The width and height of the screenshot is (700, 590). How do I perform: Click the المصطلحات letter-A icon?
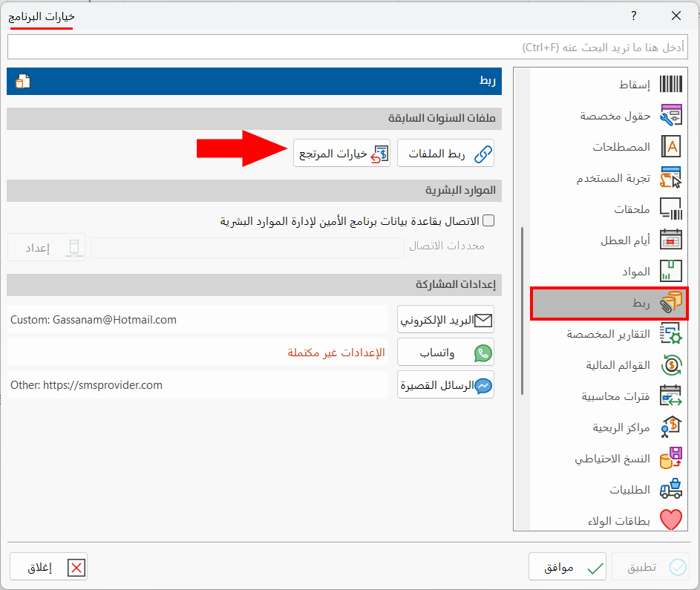point(672,146)
